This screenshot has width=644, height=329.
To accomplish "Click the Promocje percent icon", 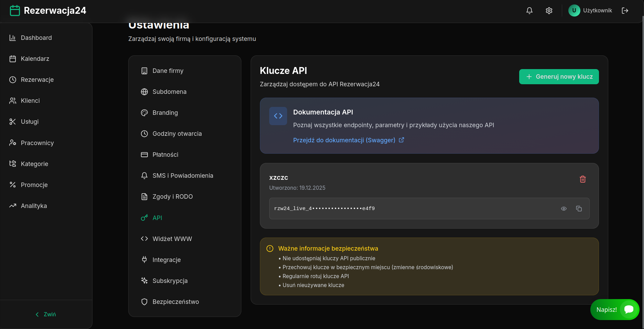I will point(13,185).
